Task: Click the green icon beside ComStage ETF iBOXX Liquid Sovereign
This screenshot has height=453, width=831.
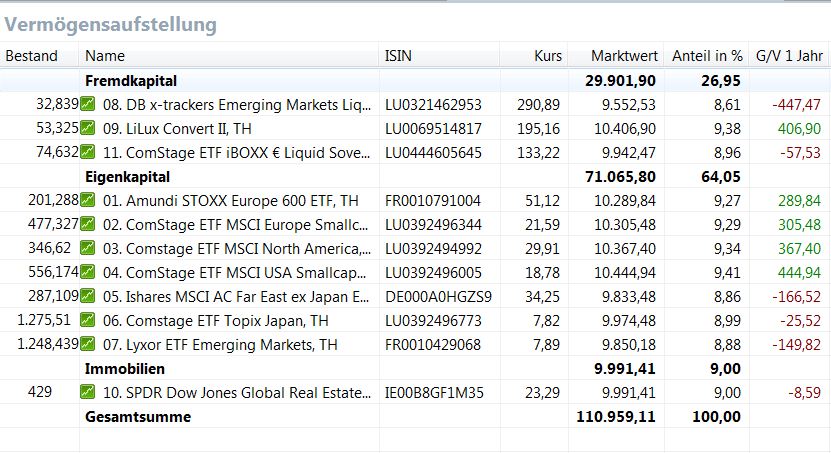Action: point(88,152)
